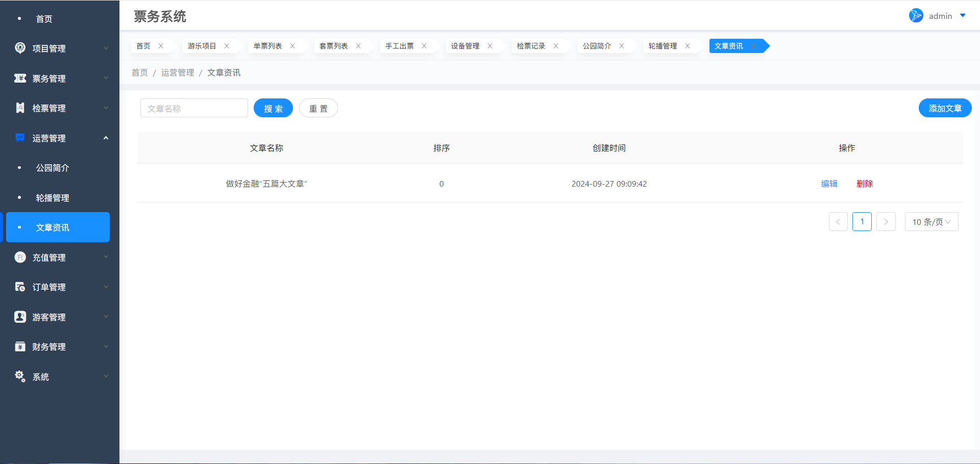Close the 游乐项目 tab
The width and height of the screenshot is (980, 464).
(227, 46)
